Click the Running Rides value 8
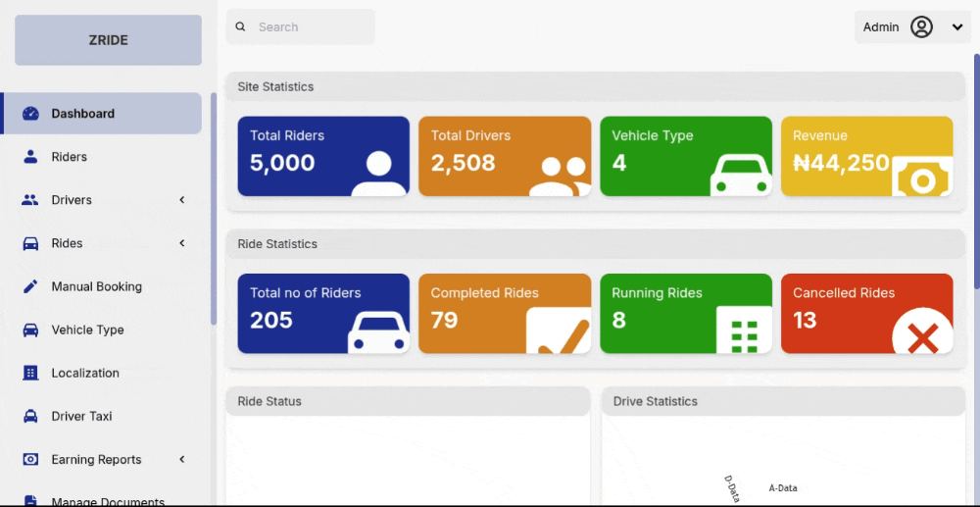This screenshot has width=980, height=507. click(x=618, y=320)
